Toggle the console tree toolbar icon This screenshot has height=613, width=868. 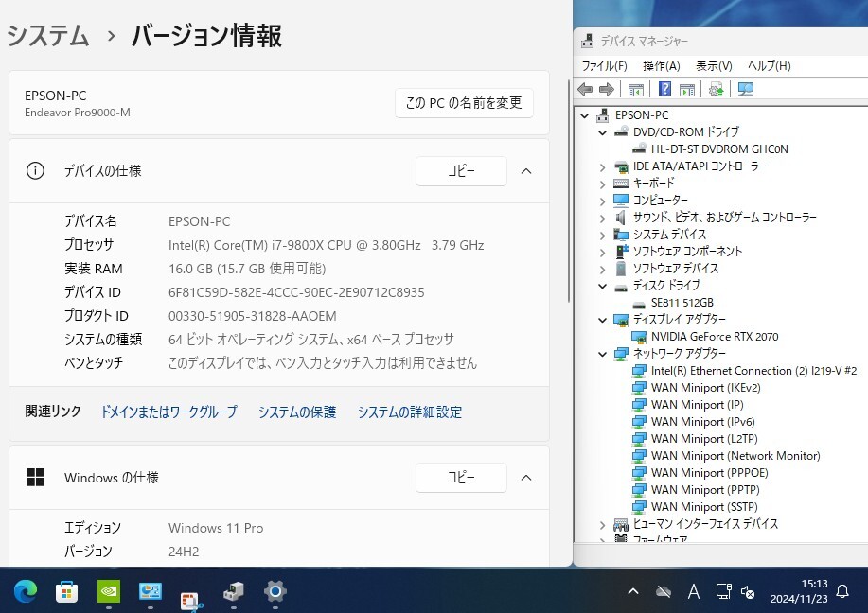click(x=636, y=89)
